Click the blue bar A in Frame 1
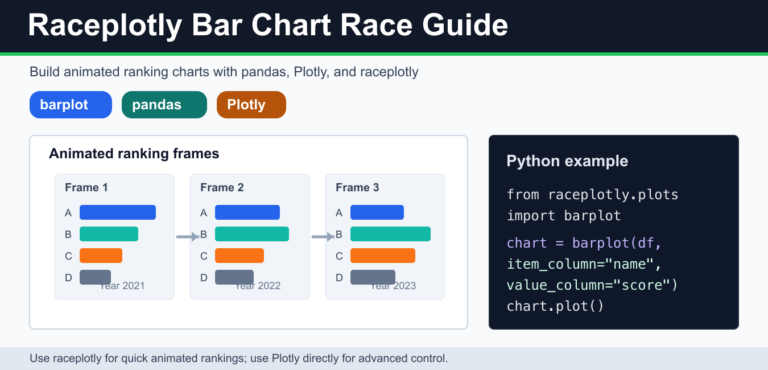The height and width of the screenshot is (370, 768). [x=118, y=213]
